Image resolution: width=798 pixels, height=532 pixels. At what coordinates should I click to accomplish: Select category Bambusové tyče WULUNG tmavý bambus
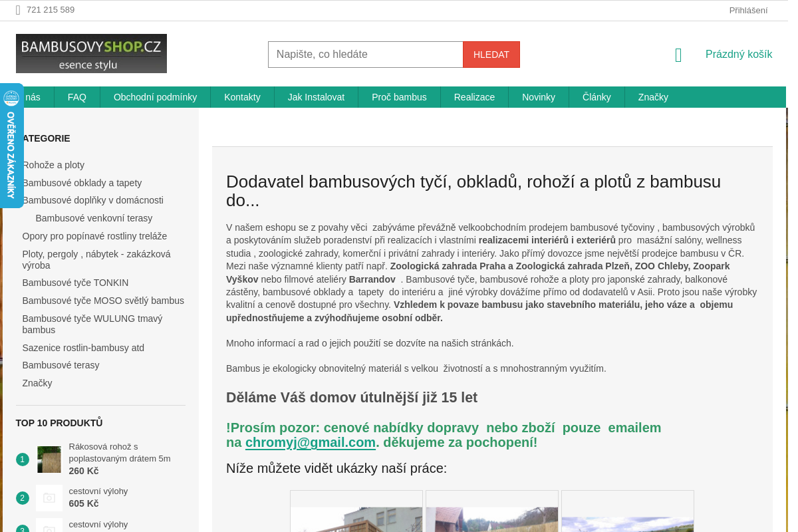(x=92, y=324)
